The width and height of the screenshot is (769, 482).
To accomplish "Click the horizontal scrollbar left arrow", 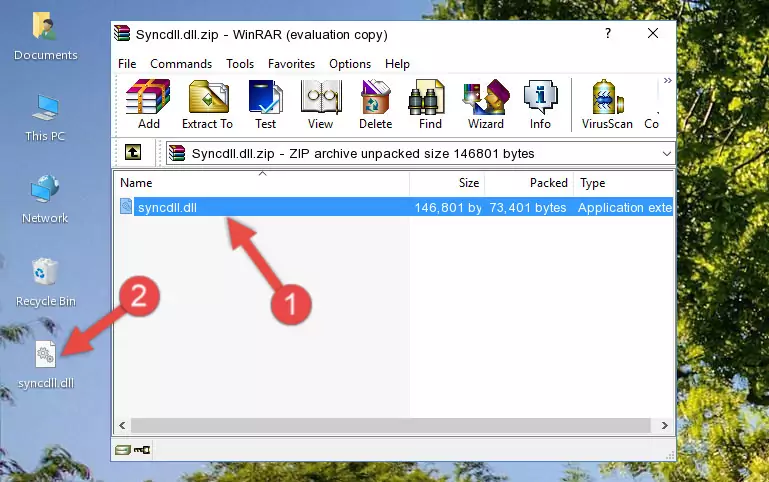I will pos(123,425).
